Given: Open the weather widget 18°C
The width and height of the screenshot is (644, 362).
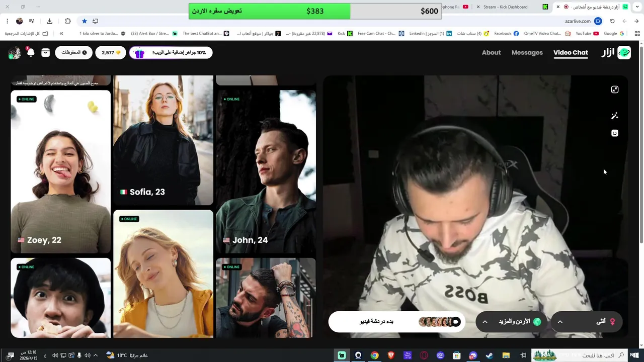Looking at the screenshot, I should point(127,355).
